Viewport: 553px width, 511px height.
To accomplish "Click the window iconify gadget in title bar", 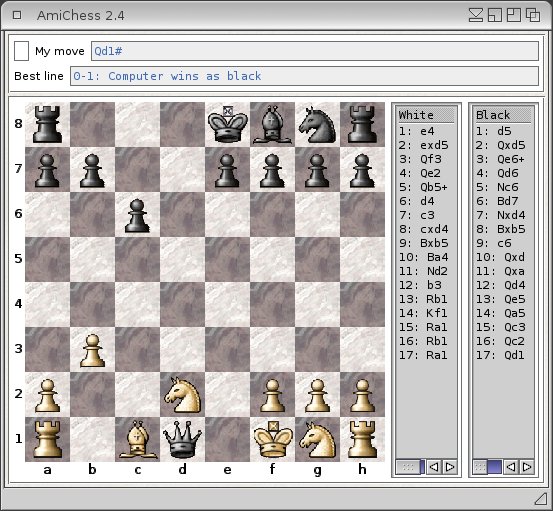I will pyautogui.click(x=476, y=16).
